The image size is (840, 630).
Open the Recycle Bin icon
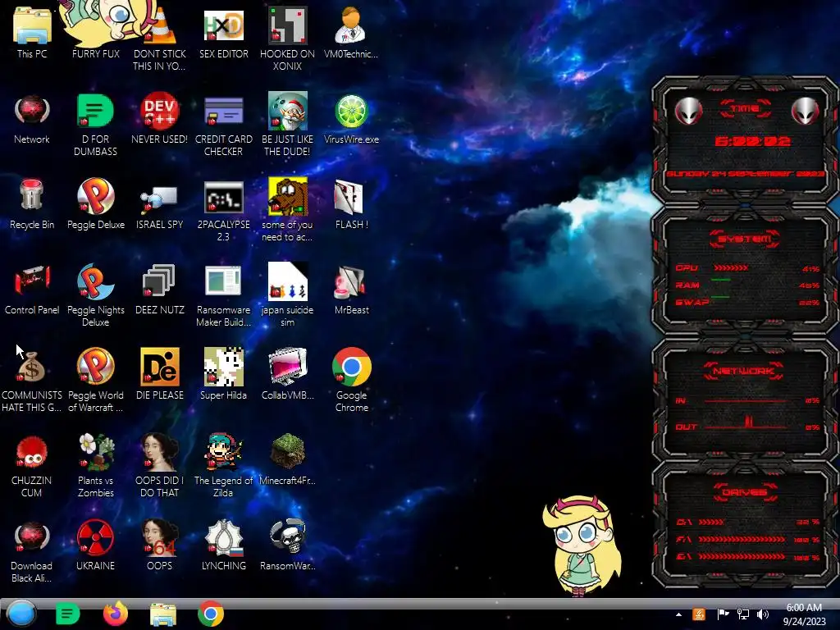click(32, 204)
